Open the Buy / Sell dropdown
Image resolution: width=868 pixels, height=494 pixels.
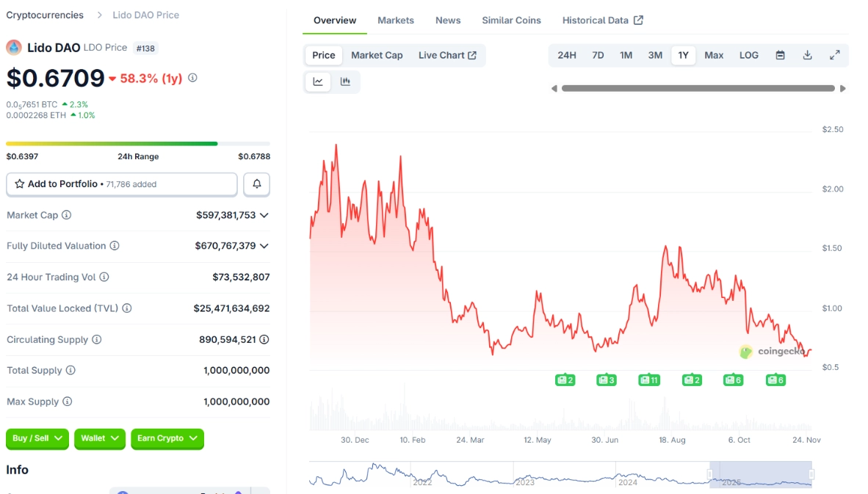(x=37, y=438)
